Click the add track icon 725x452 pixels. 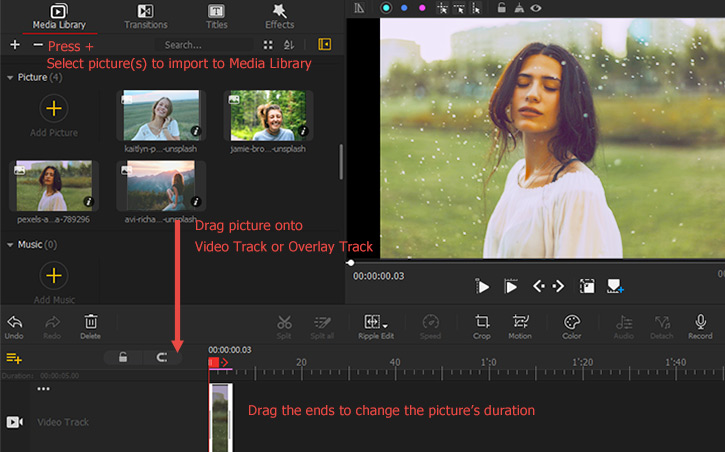[14, 358]
